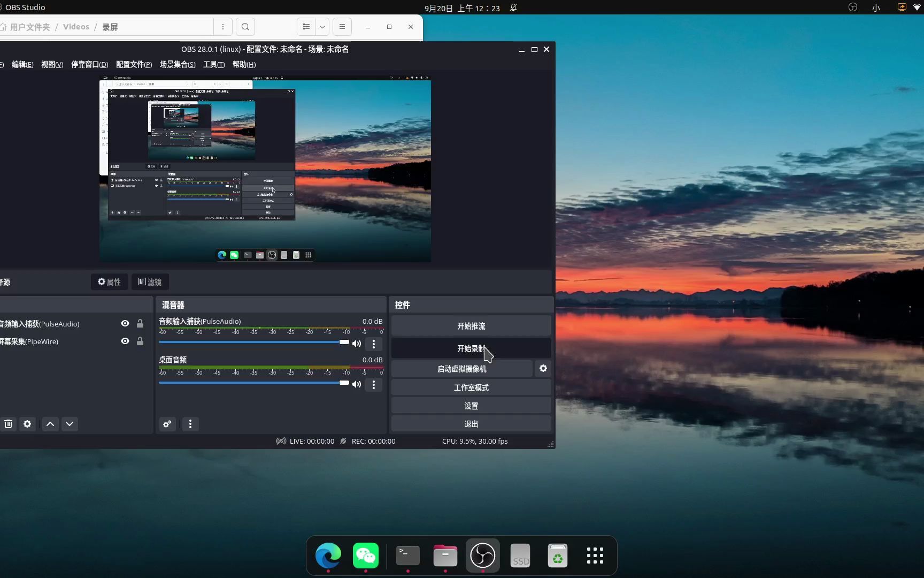Open virtual camera settings gear

pyautogui.click(x=543, y=368)
